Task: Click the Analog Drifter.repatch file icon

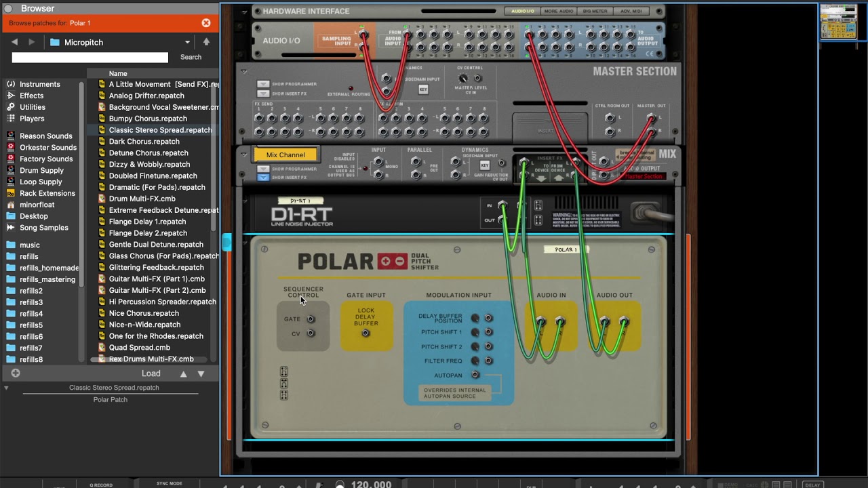Action: tap(102, 96)
